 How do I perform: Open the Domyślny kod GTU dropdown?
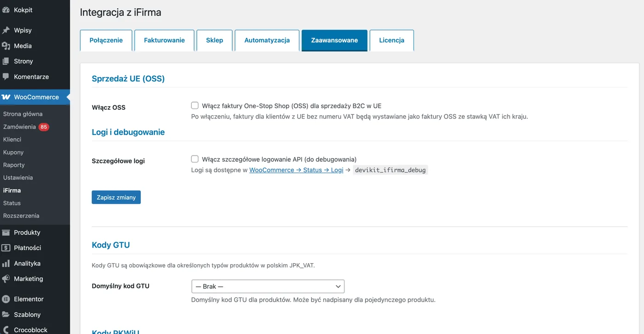268,286
